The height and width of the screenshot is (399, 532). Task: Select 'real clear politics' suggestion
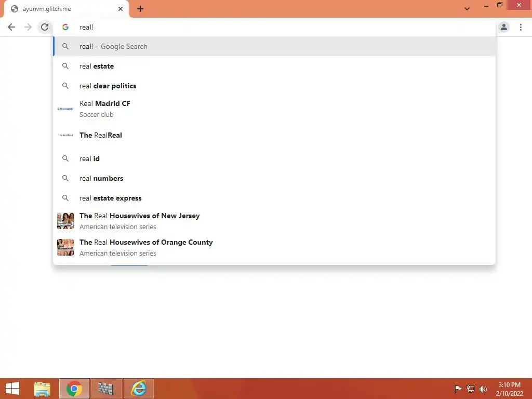point(274,86)
